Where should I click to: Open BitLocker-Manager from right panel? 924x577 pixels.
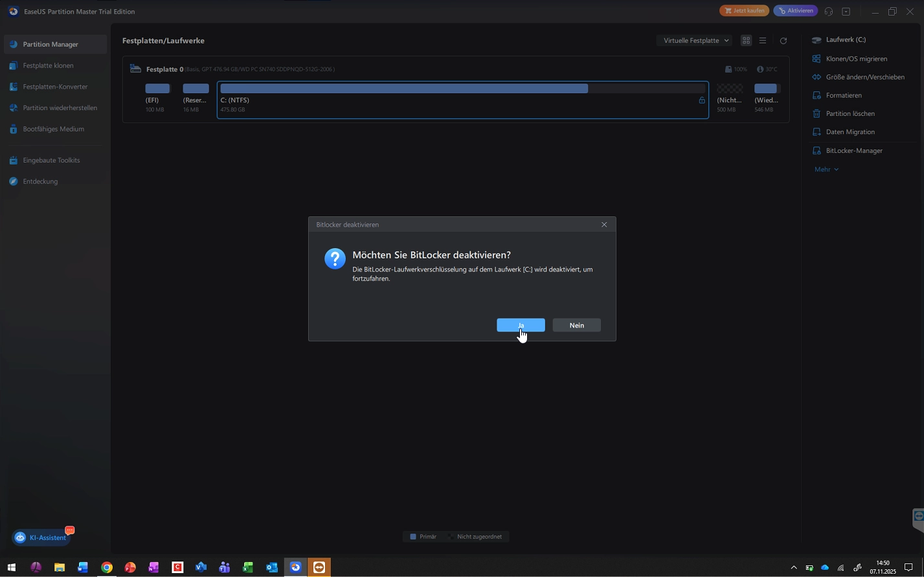tap(853, 151)
